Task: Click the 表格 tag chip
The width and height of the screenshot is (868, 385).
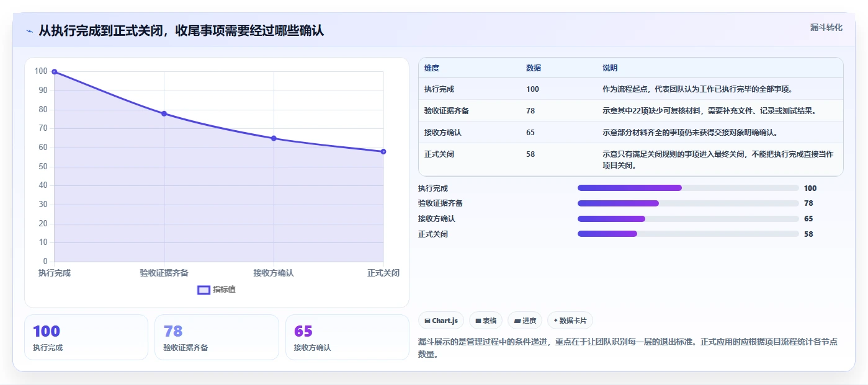Action: [x=486, y=321]
